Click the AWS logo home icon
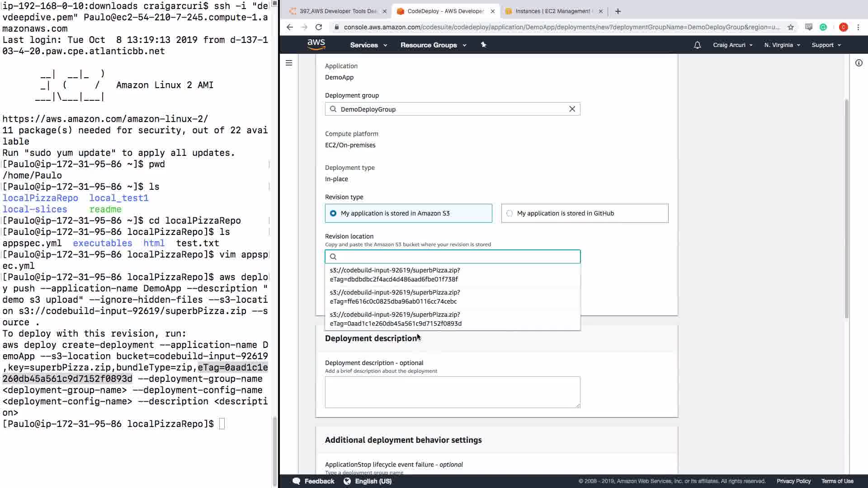This screenshot has width=868, height=488. 316,45
